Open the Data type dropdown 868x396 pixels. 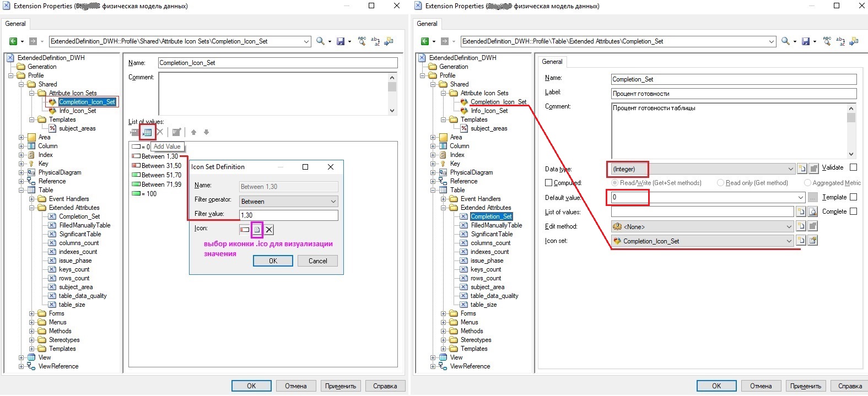coord(790,169)
